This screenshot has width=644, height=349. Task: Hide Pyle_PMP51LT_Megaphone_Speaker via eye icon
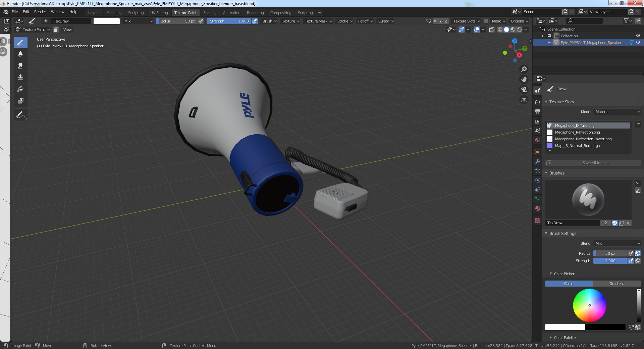[638, 43]
